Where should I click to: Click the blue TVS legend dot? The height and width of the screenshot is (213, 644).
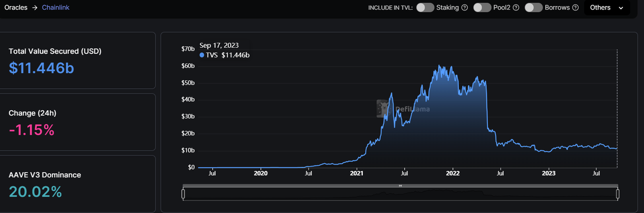pos(202,55)
